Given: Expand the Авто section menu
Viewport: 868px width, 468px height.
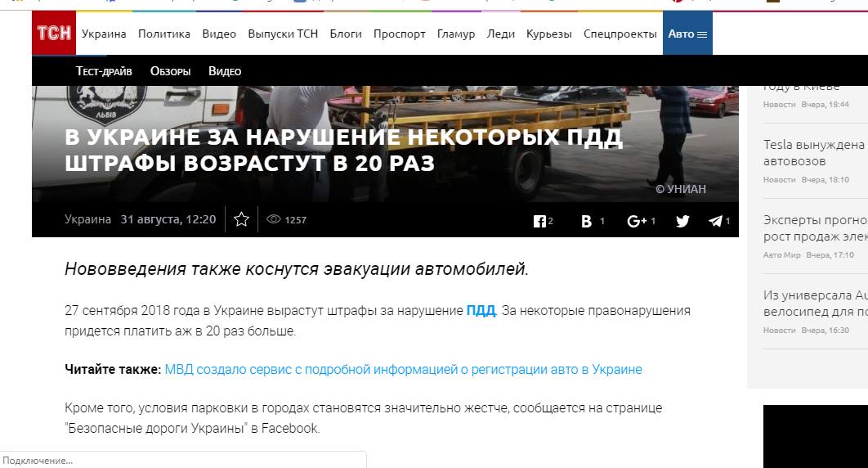Looking at the screenshot, I should coord(687,34).
